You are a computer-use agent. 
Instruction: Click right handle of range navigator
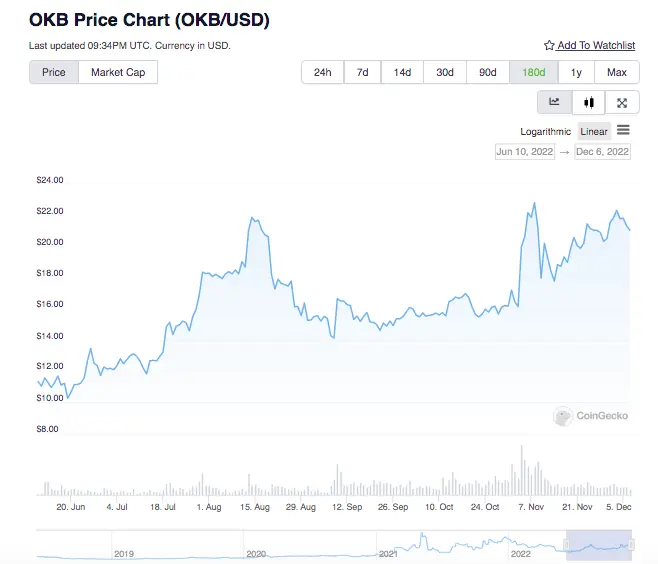point(631,546)
